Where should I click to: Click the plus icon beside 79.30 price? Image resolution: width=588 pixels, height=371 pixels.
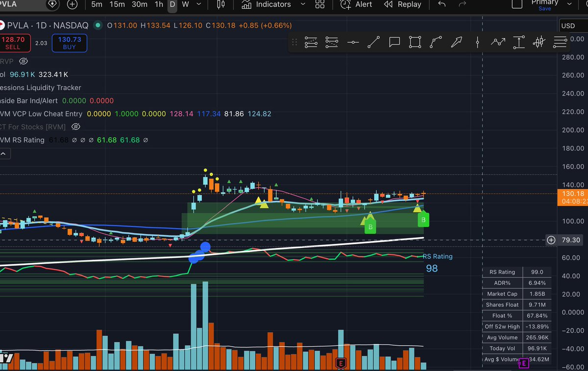pos(551,240)
